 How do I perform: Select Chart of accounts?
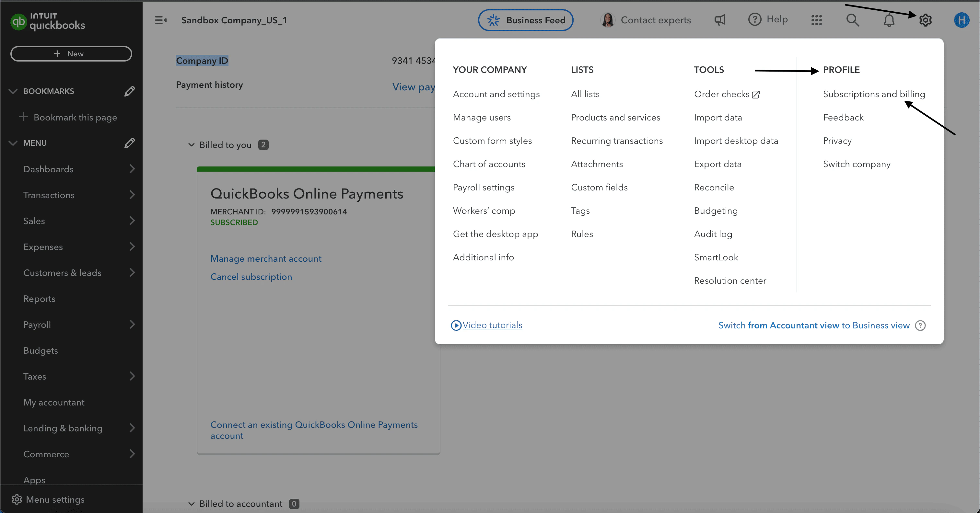pos(489,164)
